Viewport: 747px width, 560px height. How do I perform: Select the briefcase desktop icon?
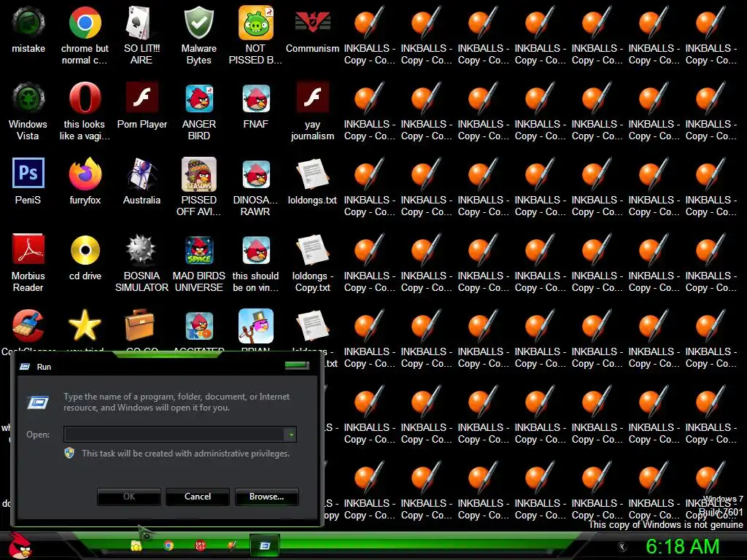(139, 324)
